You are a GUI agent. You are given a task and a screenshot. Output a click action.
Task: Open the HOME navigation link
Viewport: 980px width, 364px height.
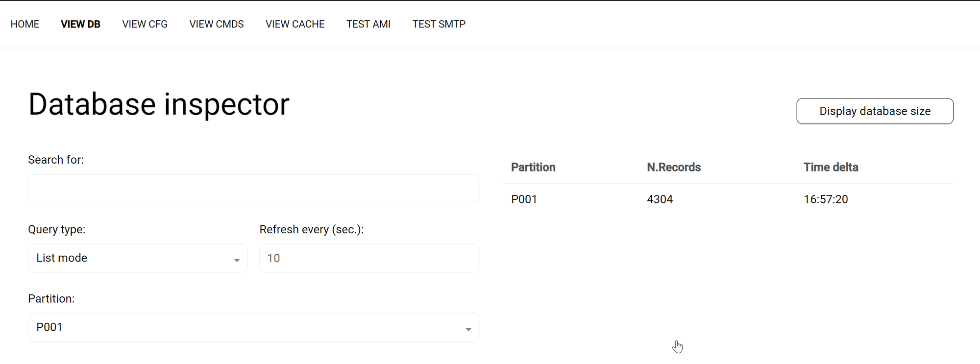click(x=25, y=24)
